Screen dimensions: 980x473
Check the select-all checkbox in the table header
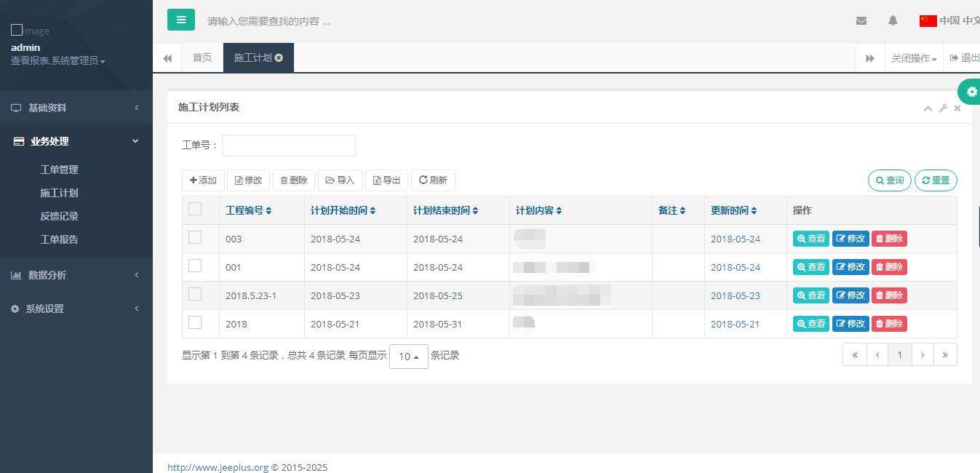pos(195,210)
